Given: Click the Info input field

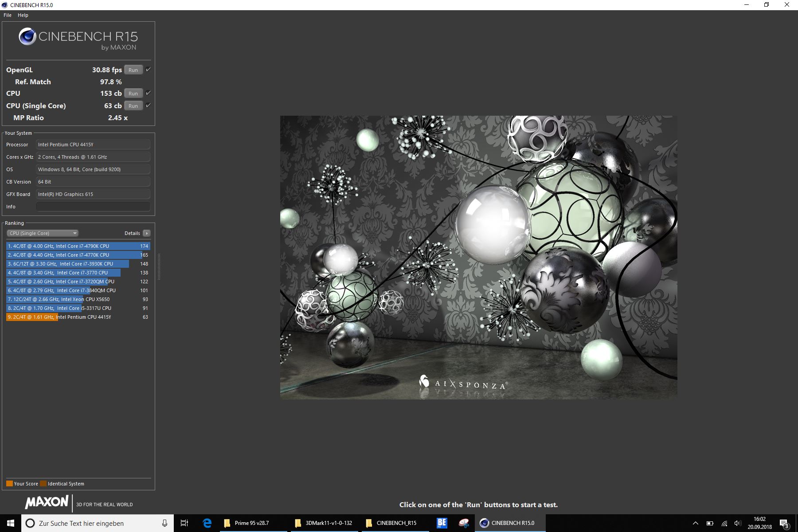Looking at the screenshot, I should click(93, 207).
